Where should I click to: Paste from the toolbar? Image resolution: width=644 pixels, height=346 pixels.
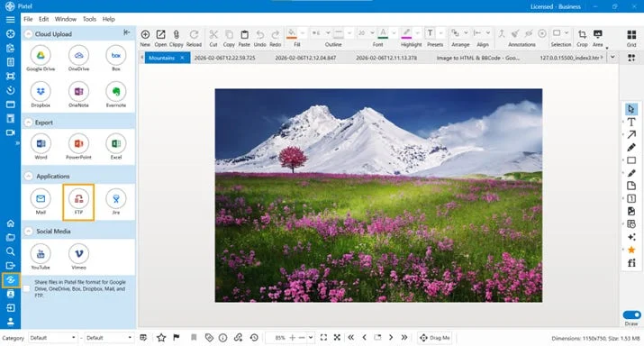coord(244,38)
